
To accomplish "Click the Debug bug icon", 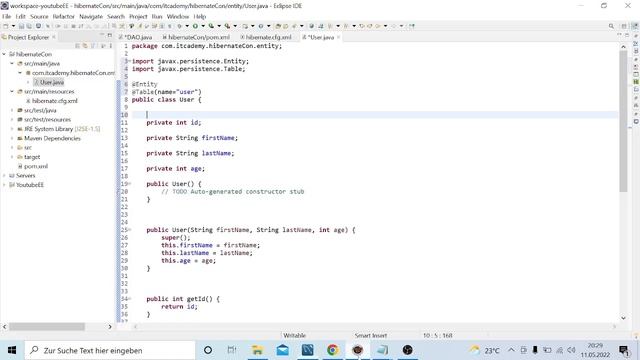I will point(180,26).
